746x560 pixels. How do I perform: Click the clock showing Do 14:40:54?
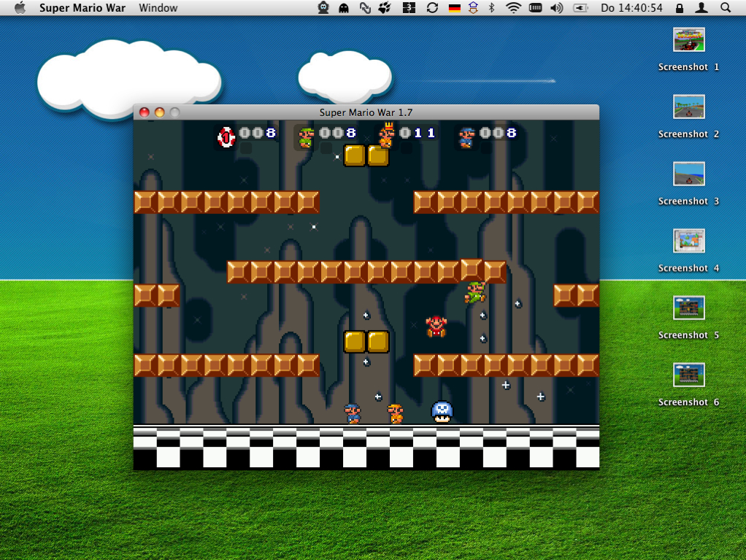[x=631, y=7]
